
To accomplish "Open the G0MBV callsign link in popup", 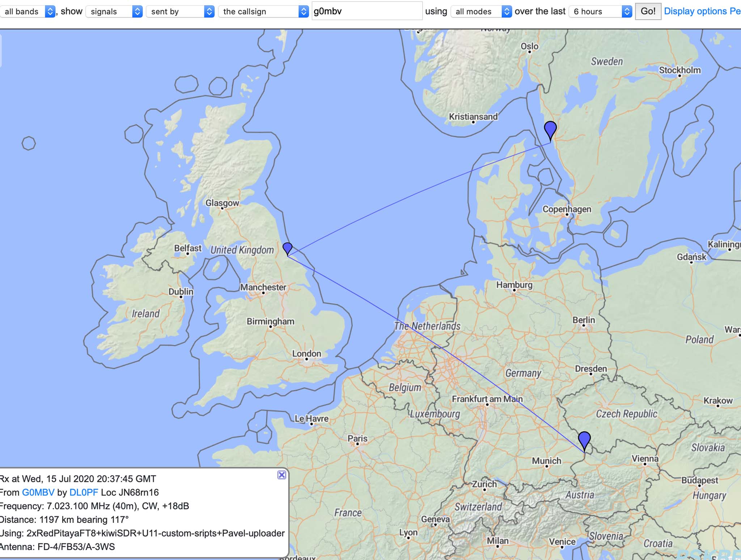I will pyautogui.click(x=38, y=492).
